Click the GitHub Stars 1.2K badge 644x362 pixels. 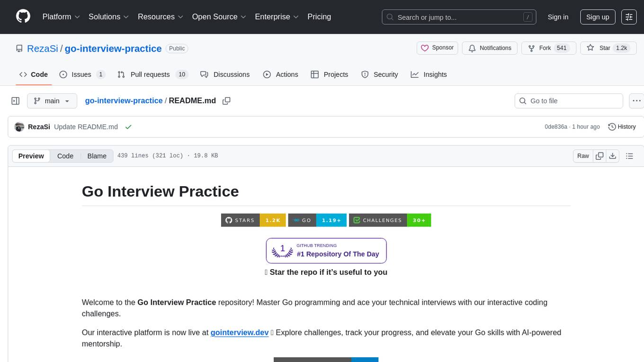point(253,220)
